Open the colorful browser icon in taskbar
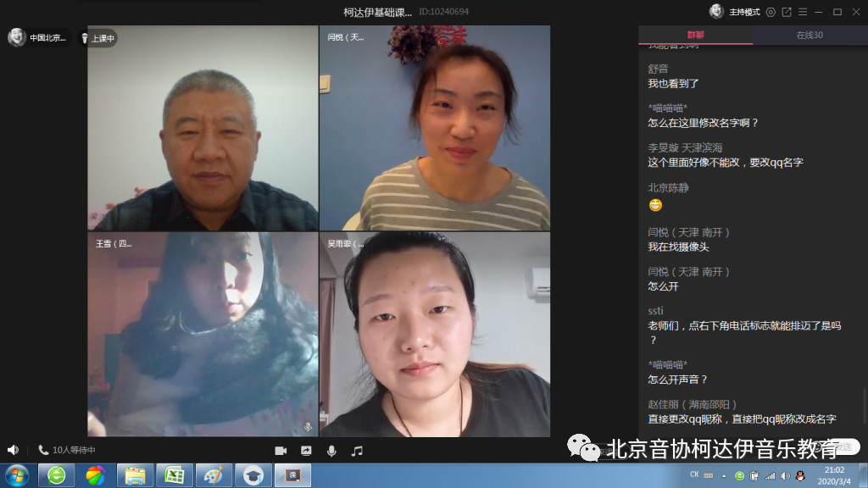This screenshot has height=488, width=868. (x=95, y=476)
